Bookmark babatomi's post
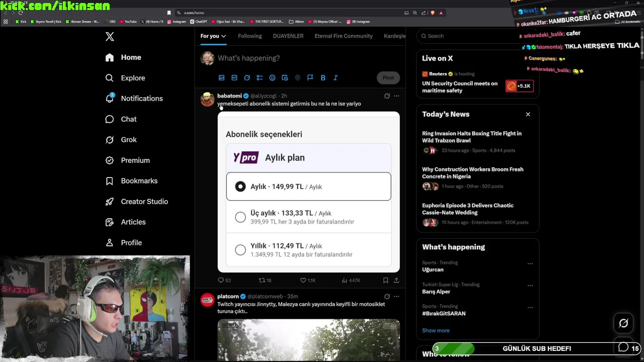 (385, 280)
